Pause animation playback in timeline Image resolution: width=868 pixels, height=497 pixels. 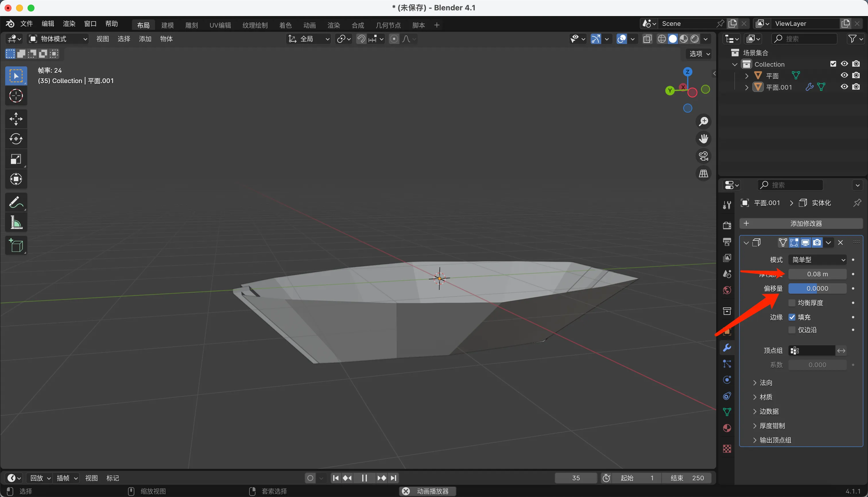[364, 478]
